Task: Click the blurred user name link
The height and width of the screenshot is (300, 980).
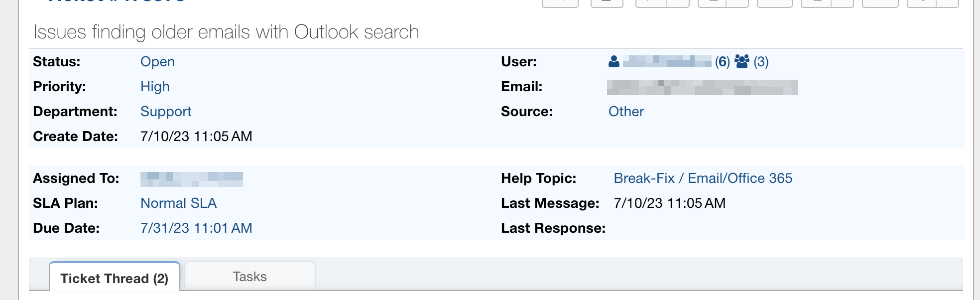Action: [x=667, y=62]
